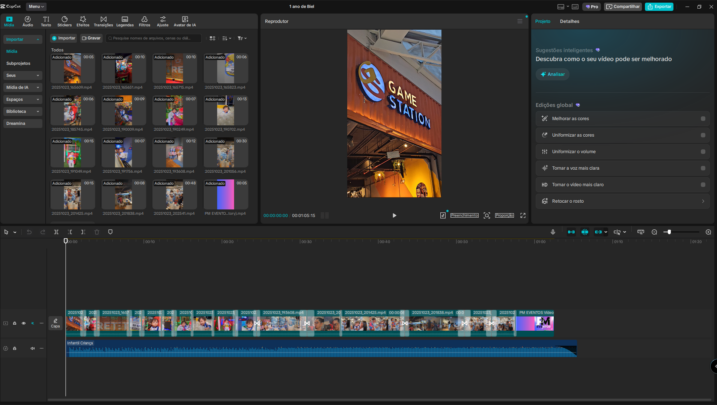Open the Avatar de IA tool
The image size is (717, 405).
coord(185,20)
